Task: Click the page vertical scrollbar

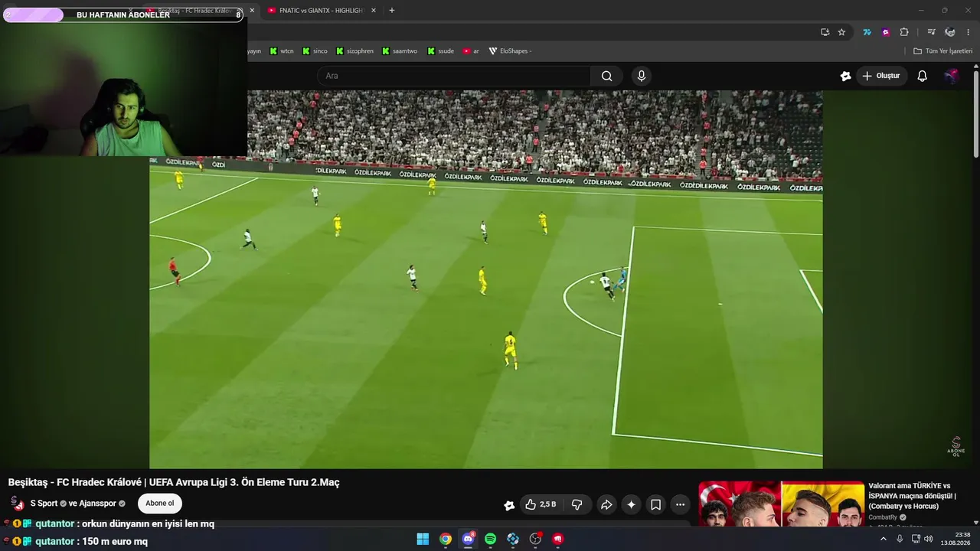Action: (976, 115)
